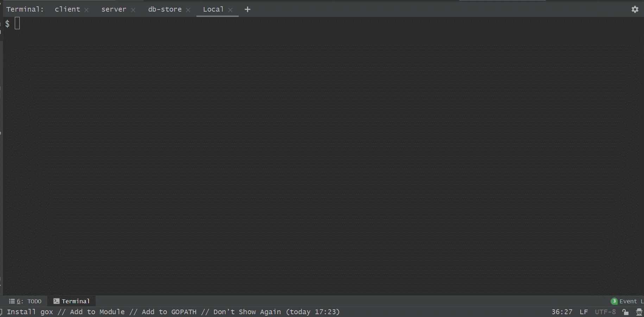The image size is (644, 317).
Task: Close the Local terminal tab
Action: point(231,10)
